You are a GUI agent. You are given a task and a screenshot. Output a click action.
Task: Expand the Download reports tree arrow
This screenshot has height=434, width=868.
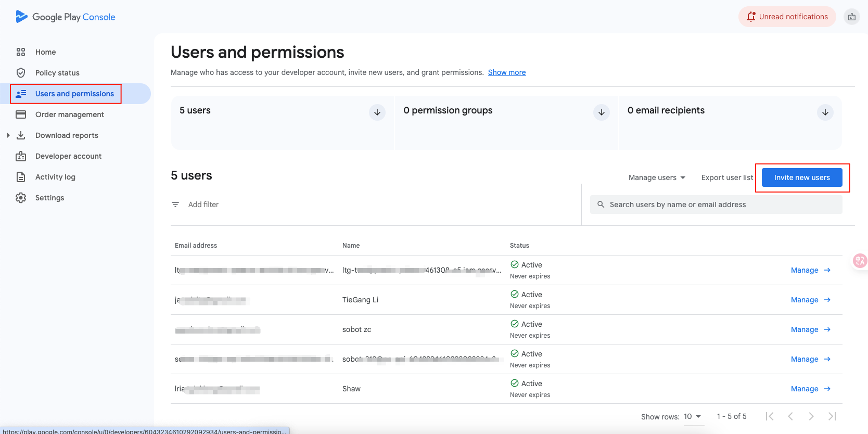(x=8, y=135)
